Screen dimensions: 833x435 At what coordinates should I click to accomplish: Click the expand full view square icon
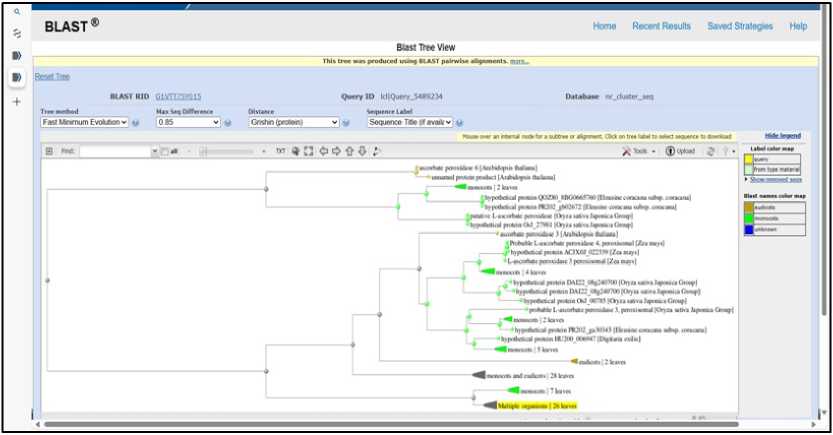click(x=309, y=151)
